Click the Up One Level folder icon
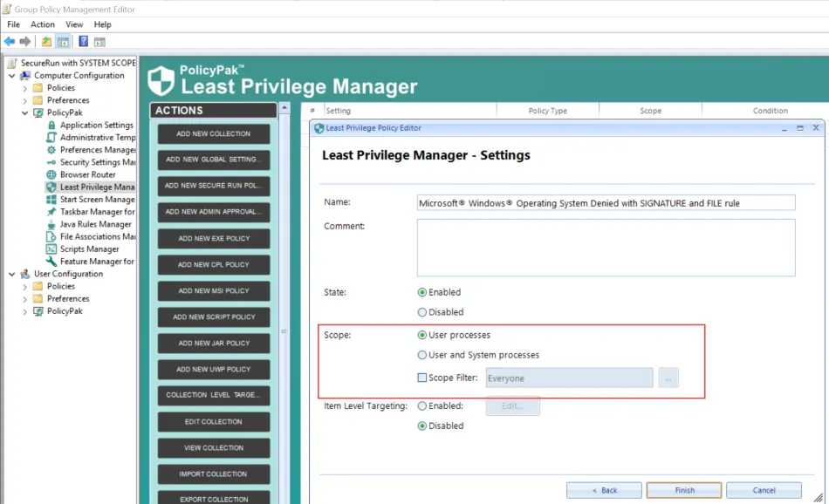This screenshot has height=504, width=829. 46,41
